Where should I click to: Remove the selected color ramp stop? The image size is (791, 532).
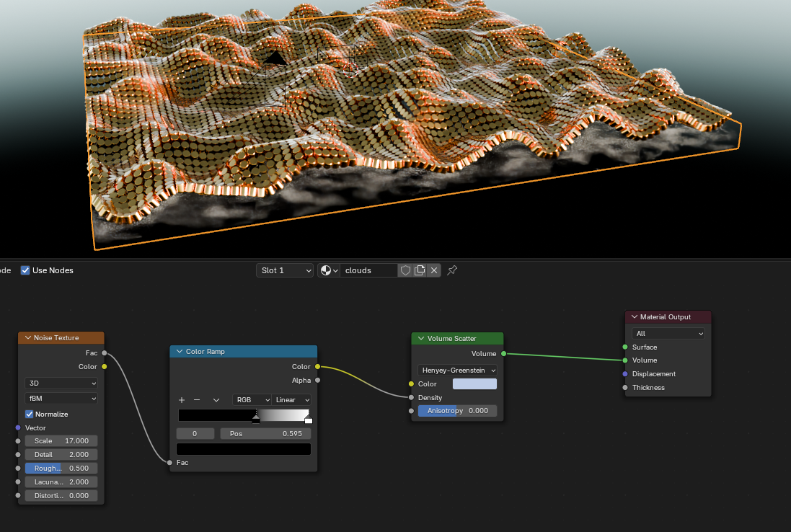click(197, 399)
